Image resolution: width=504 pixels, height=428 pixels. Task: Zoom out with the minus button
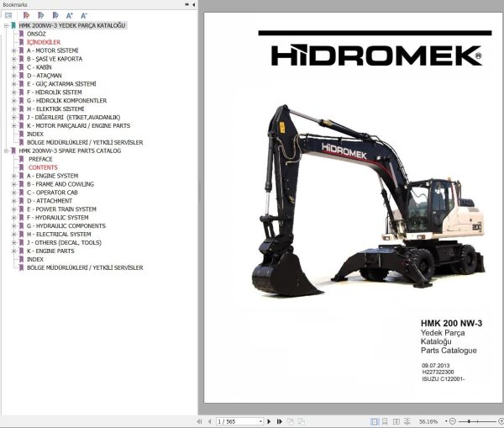453,421
